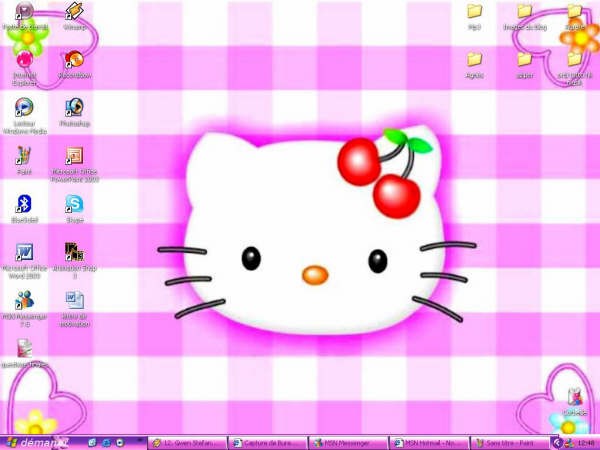The height and width of the screenshot is (450, 600).
Task: Select the Word document file on desktop
Action: point(75,309)
